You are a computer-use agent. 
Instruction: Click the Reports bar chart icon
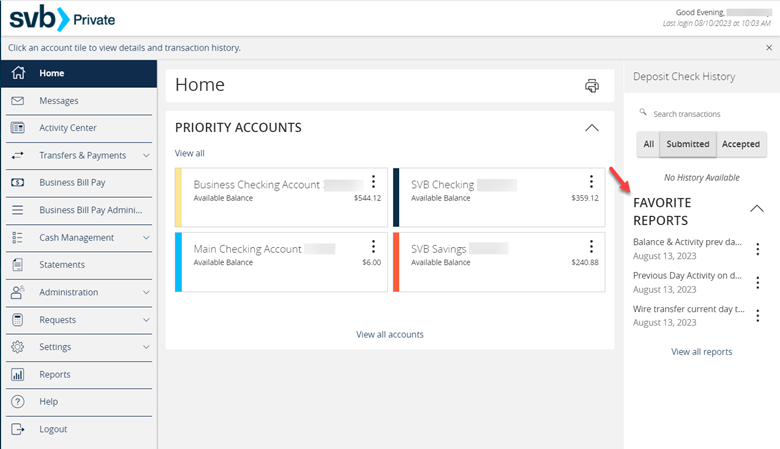pyautogui.click(x=17, y=374)
